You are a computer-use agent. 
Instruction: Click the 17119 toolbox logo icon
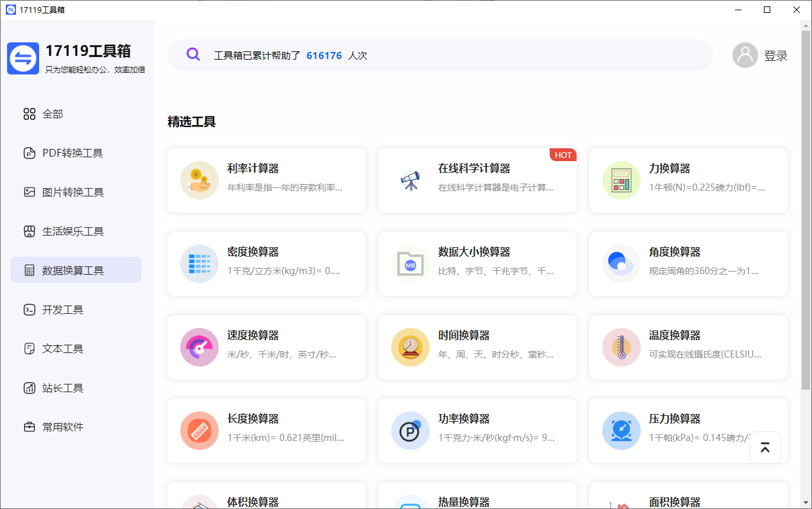(23, 58)
